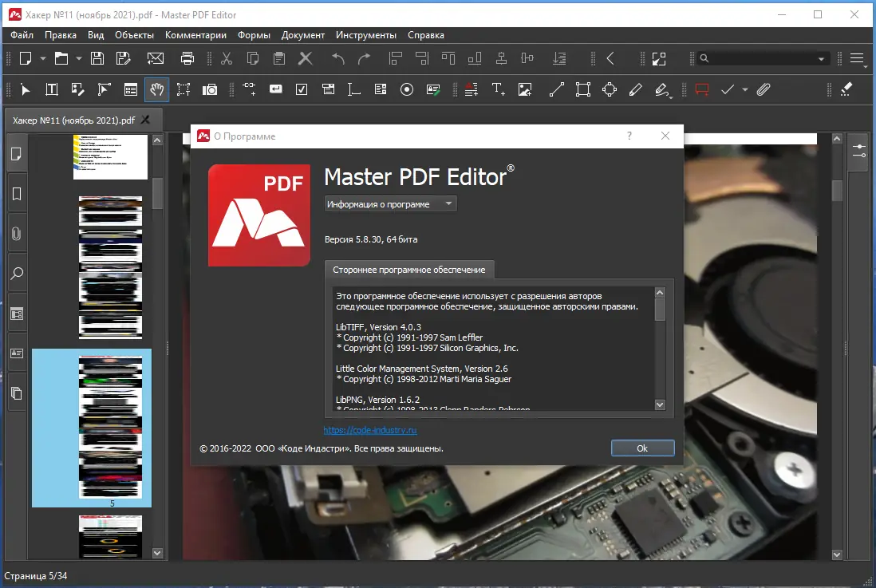Expand the dropdown arrow next to New Document
This screenshot has width=876, height=588.
pos(44,58)
